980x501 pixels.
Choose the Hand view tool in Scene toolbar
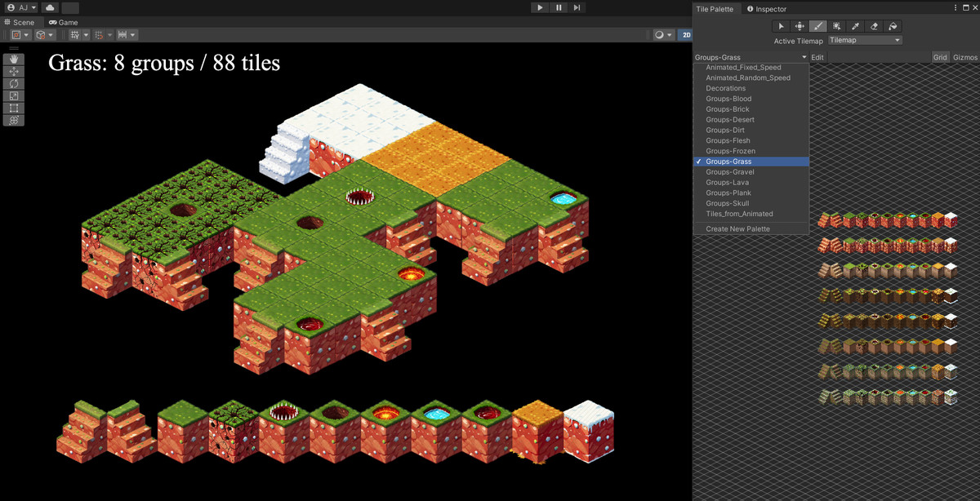pyautogui.click(x=12, y=58)
